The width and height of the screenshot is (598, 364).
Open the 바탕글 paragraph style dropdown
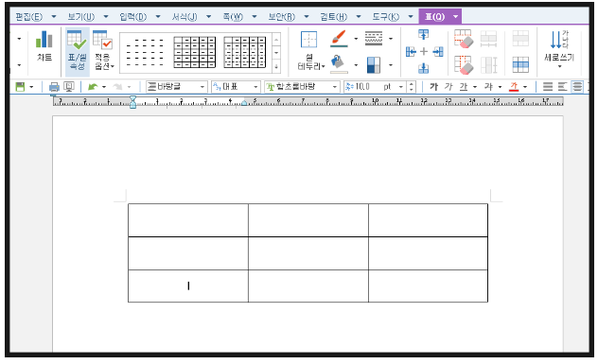pyautogui.click(x=177, y=87)
